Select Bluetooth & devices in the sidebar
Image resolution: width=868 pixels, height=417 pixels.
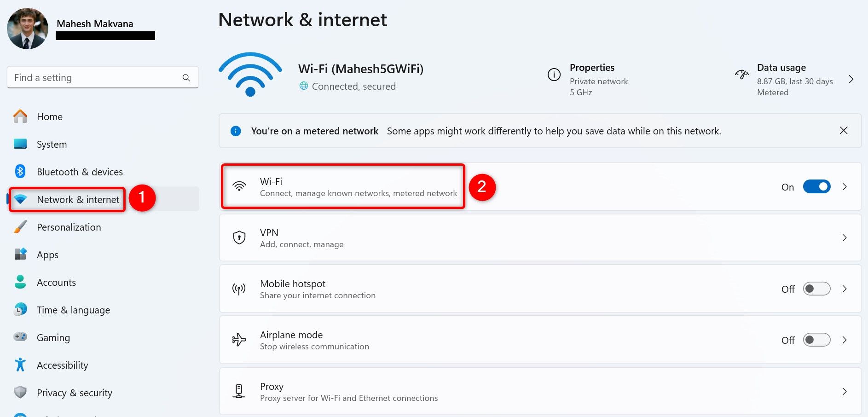[79, 172]
